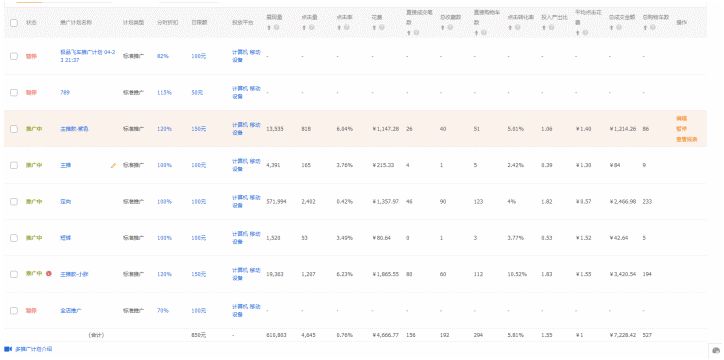Click the 850元 total daily limit cell

point(199,335)
